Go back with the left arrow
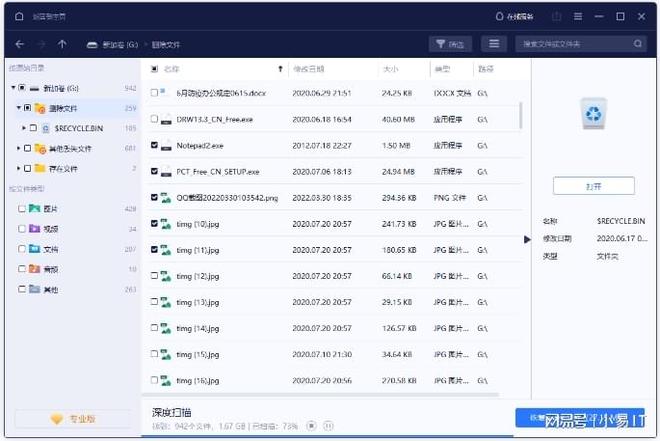The width and height of the screenshot is (660, 441). pos(20,44)
